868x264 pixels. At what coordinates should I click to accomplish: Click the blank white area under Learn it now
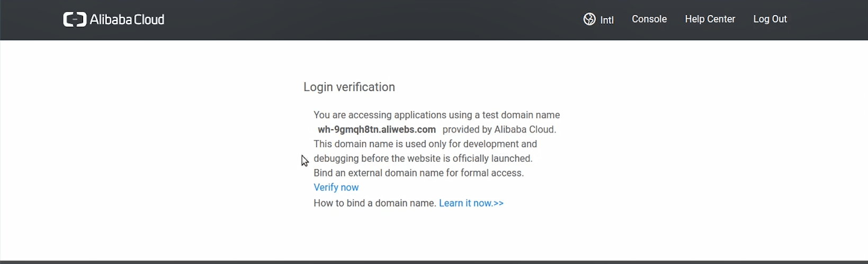click(434, 233)
